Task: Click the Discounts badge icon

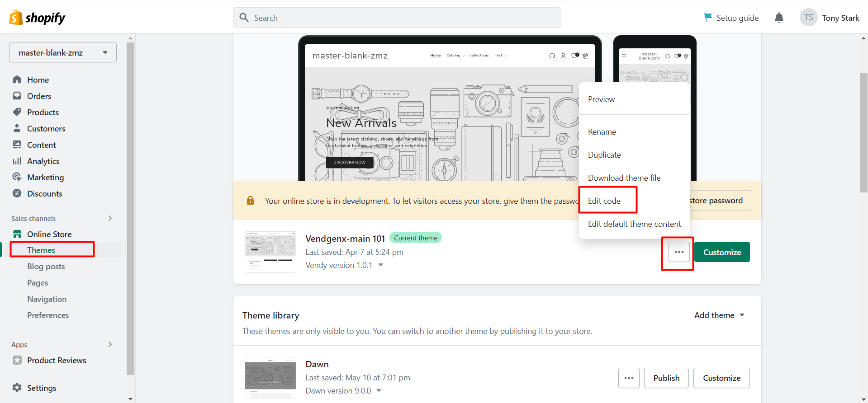Action: click(x=17, y=193)
